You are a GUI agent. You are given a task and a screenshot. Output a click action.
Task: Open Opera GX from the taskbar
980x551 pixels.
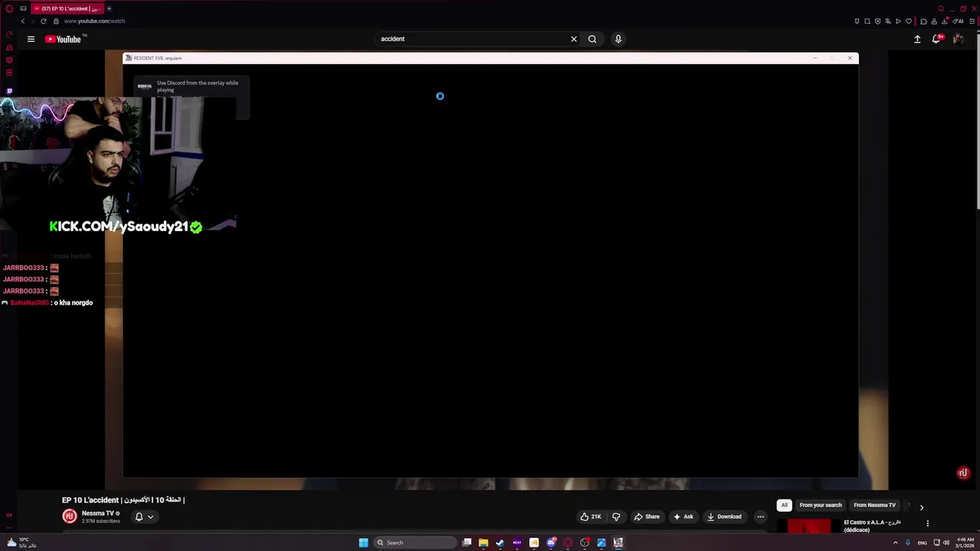[x=567, y=543]
